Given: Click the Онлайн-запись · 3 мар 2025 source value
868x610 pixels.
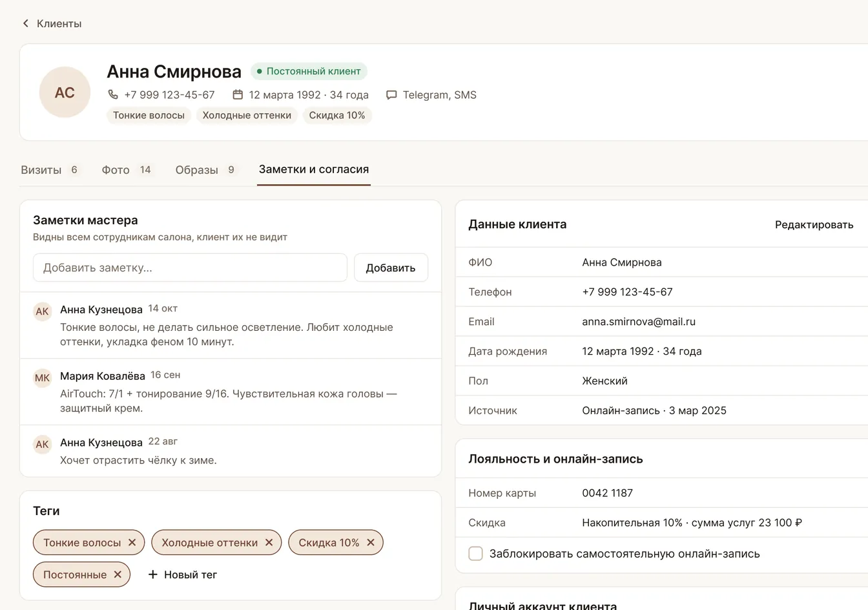Looking at the screenshot, I should pos(654,411).
